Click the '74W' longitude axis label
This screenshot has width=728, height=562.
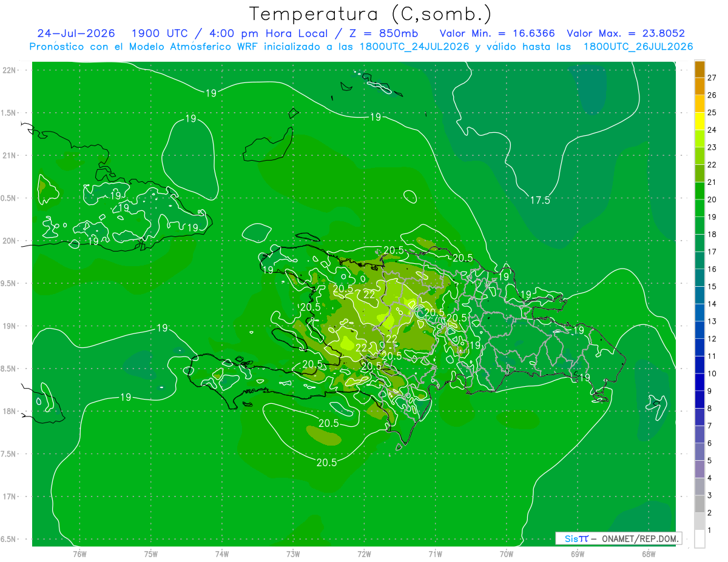[222, 554]
